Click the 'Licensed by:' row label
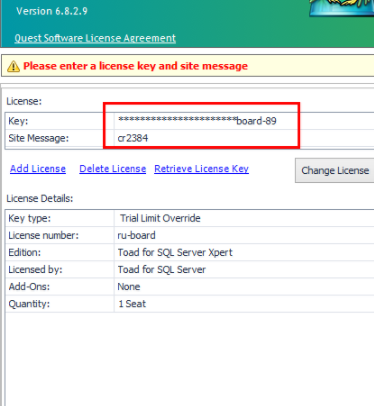Screen dimensions: 374x406 35,270
